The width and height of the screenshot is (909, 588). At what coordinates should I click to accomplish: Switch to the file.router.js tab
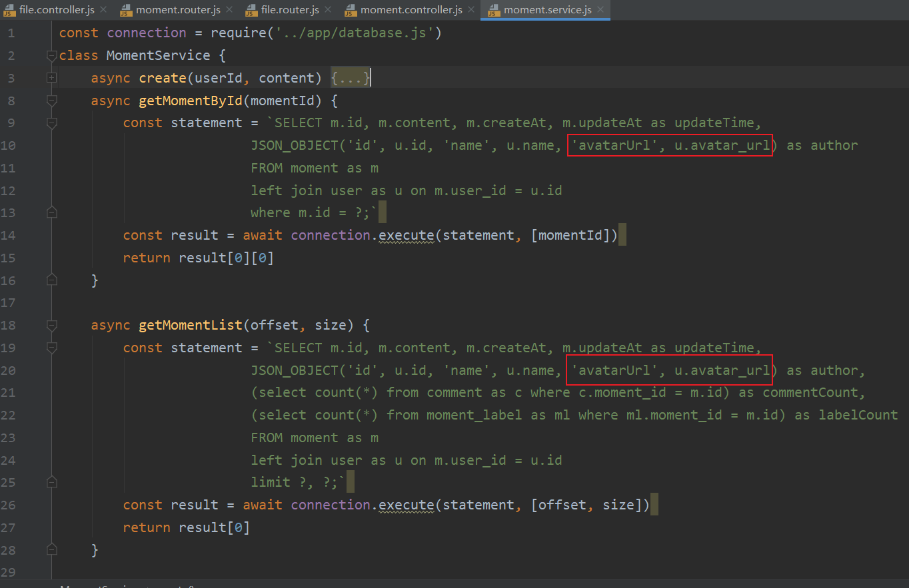point(290,10)
